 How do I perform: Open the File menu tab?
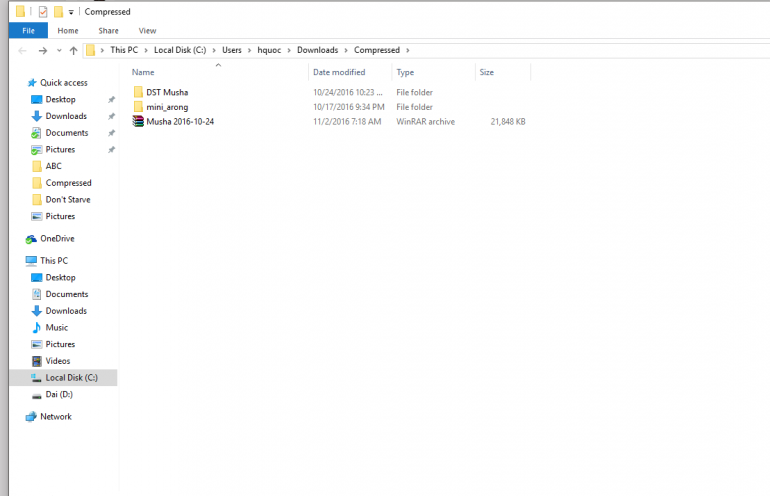[28, 31]
